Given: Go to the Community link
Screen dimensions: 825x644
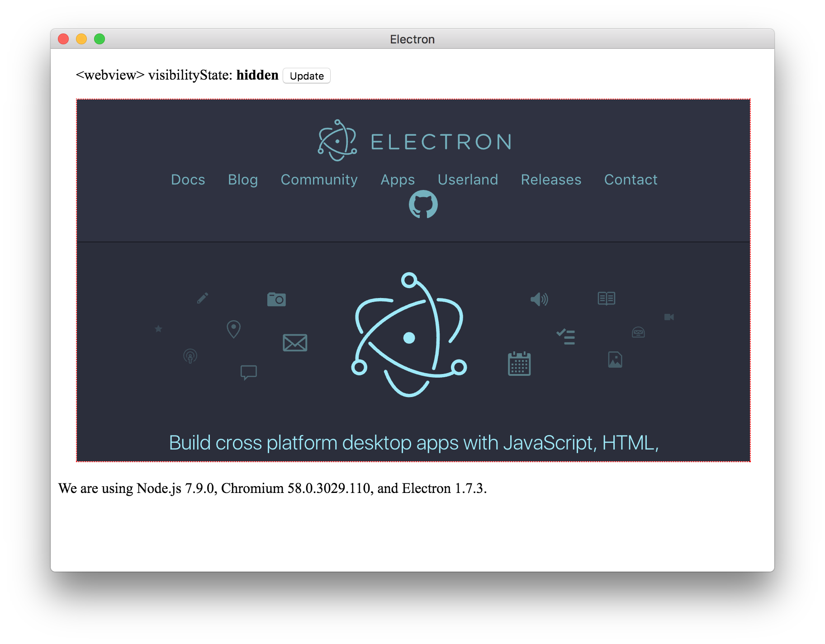Looking at the screenshot, I should click(319, 180).
